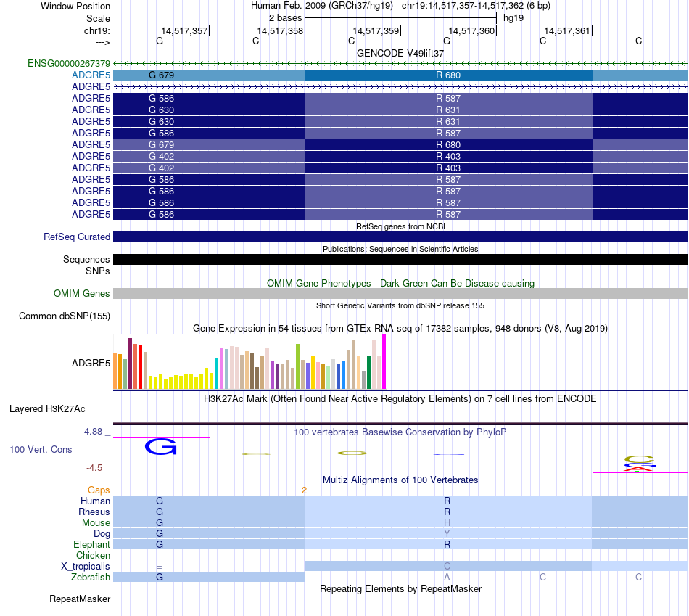
Task: Click the tall yellow-green GTEx expression bar
Action: tap(297, 366)
